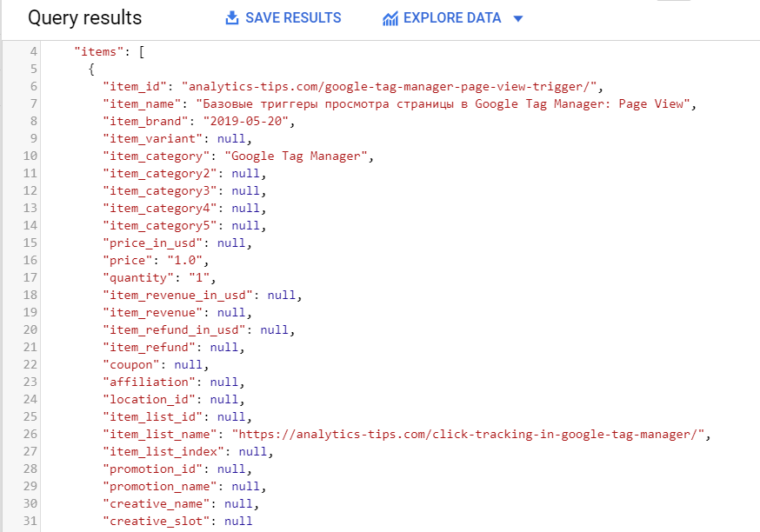
Task: Click the "location_id" key
Action: click(149, 400)
